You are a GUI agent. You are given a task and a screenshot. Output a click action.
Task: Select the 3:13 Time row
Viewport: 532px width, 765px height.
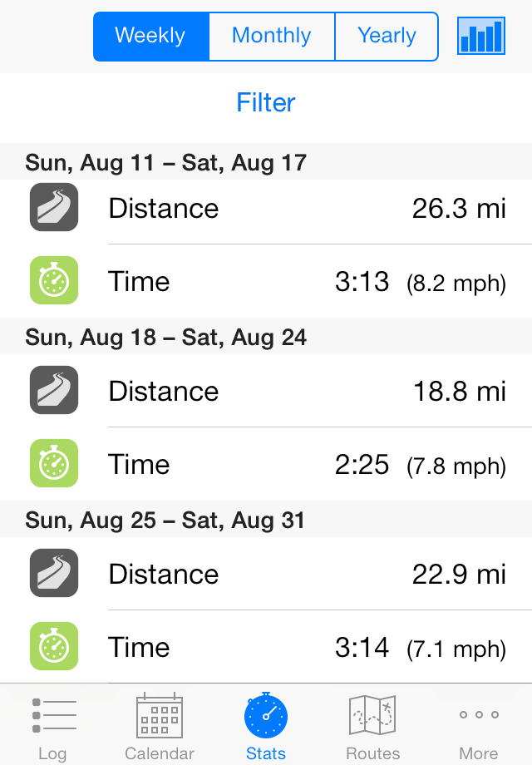tap(266, 282)
